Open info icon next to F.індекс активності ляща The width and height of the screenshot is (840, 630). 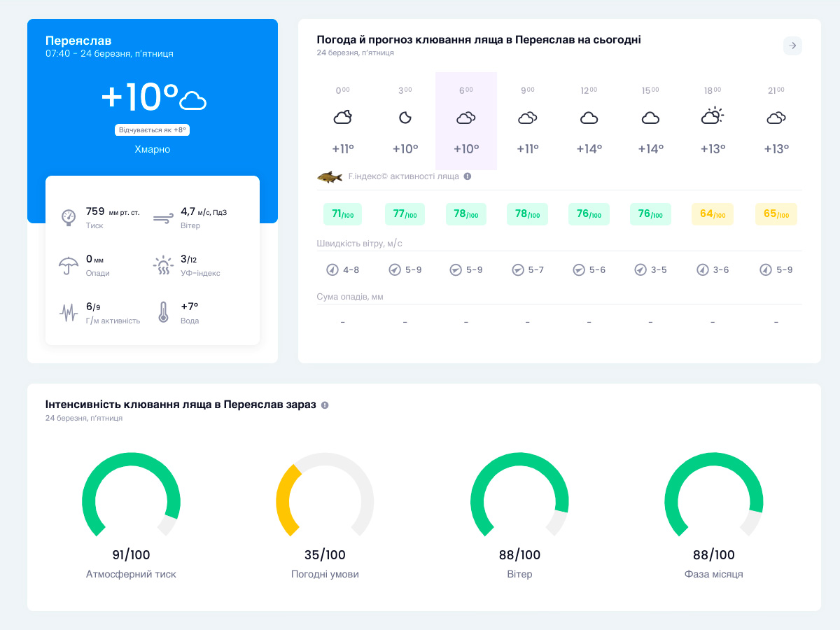pos(468,176)
